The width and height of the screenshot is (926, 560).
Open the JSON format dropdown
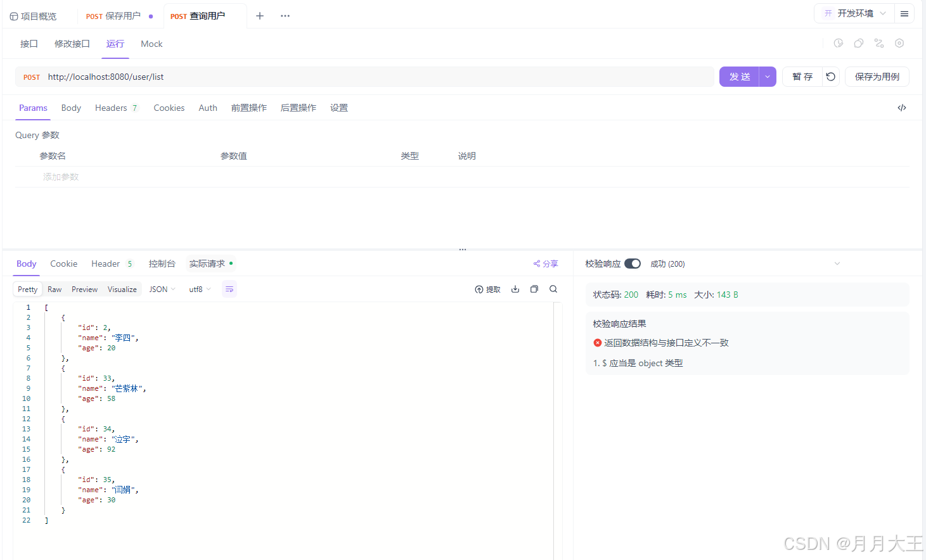162,289
